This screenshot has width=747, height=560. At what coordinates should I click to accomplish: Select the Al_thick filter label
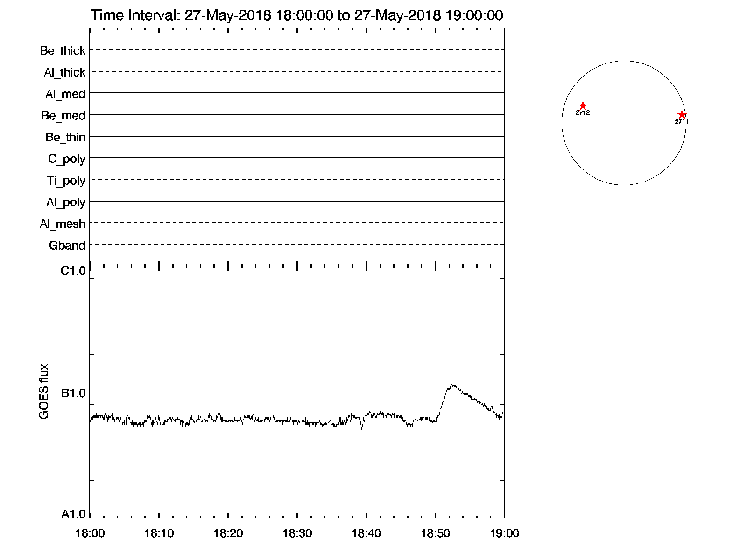[x=64, y=72]
